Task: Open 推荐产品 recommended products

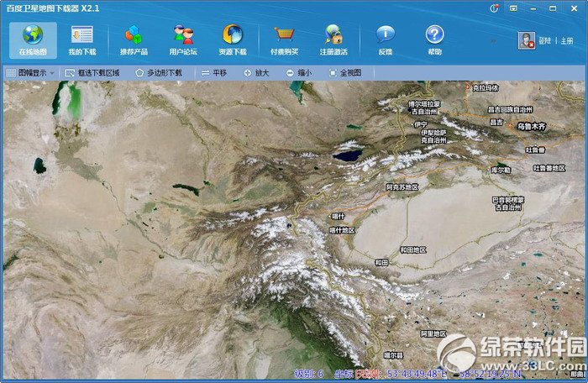Action: [x=134, y=40]
